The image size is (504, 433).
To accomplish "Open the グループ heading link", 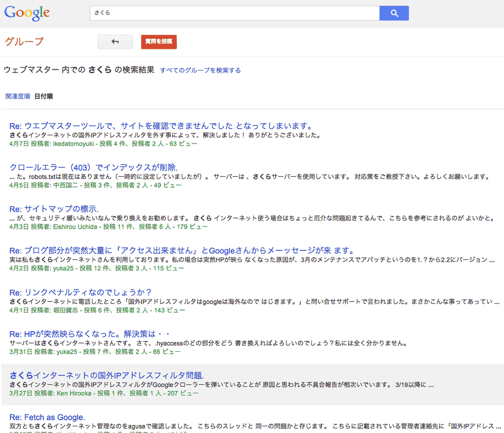I will tap(24, 42).
